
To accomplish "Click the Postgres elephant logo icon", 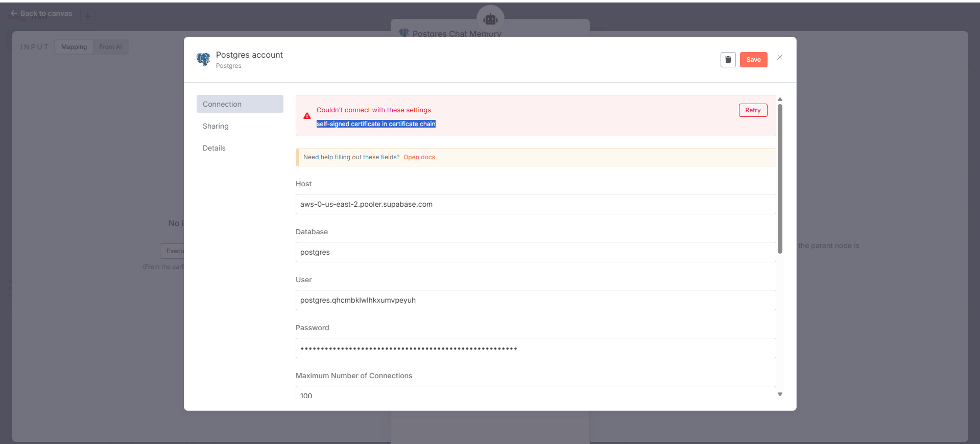I will coord(203,60).
